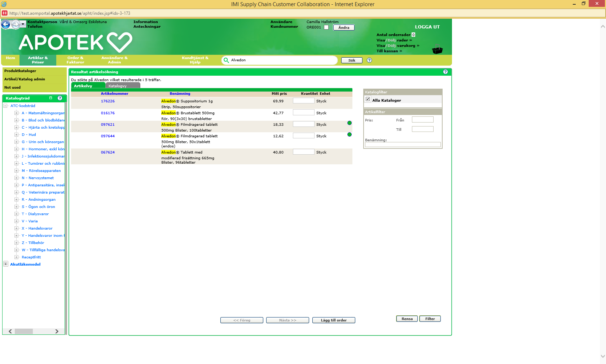Click the browser back arrow icon
The width and height of the screenshot is (606, 364).
pyautogui.click(x=6, y=25)
